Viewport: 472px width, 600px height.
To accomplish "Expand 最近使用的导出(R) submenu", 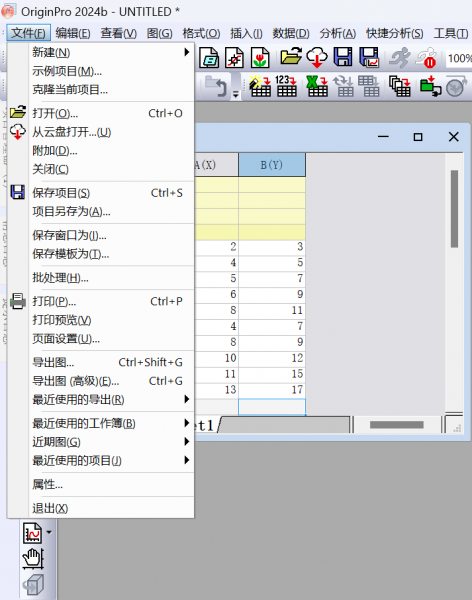I will [x=111, y=399].
